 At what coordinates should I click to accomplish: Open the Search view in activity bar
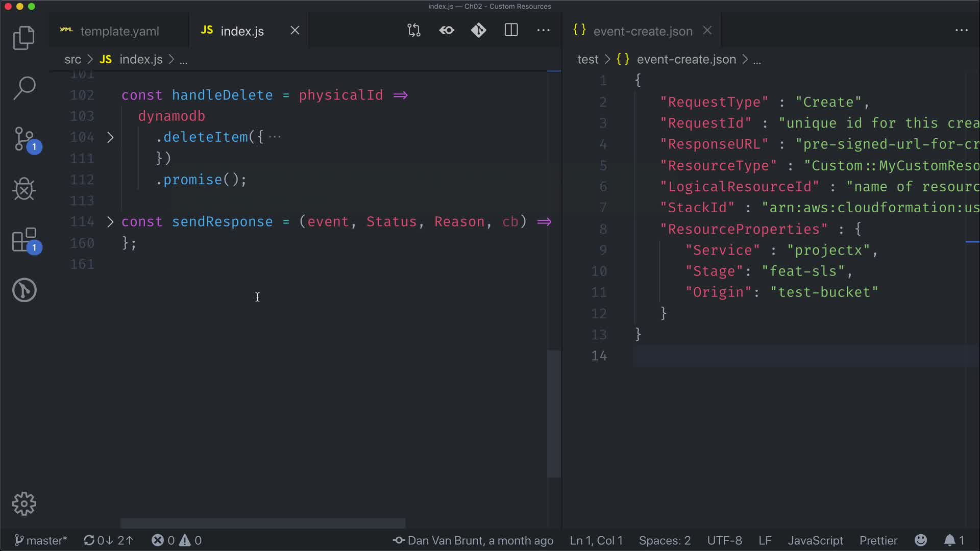(x=23, y=88)
